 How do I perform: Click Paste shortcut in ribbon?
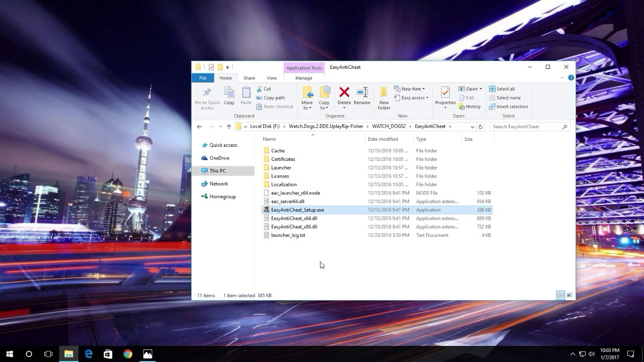[x=275, y=107]
